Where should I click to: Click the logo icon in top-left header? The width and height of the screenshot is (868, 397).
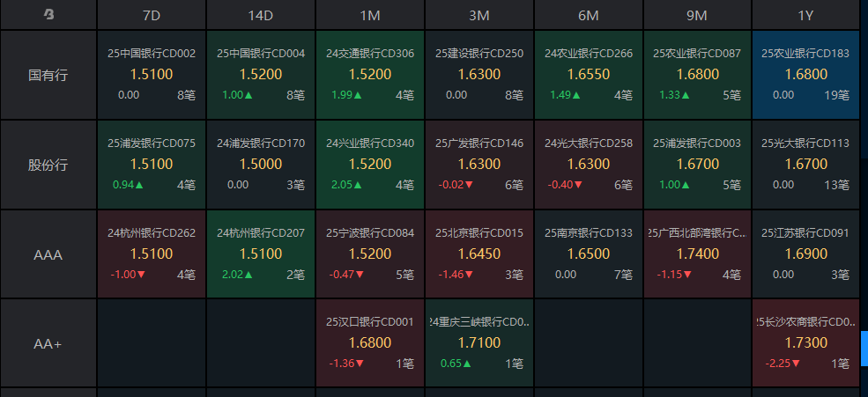[x=48, y=14]
